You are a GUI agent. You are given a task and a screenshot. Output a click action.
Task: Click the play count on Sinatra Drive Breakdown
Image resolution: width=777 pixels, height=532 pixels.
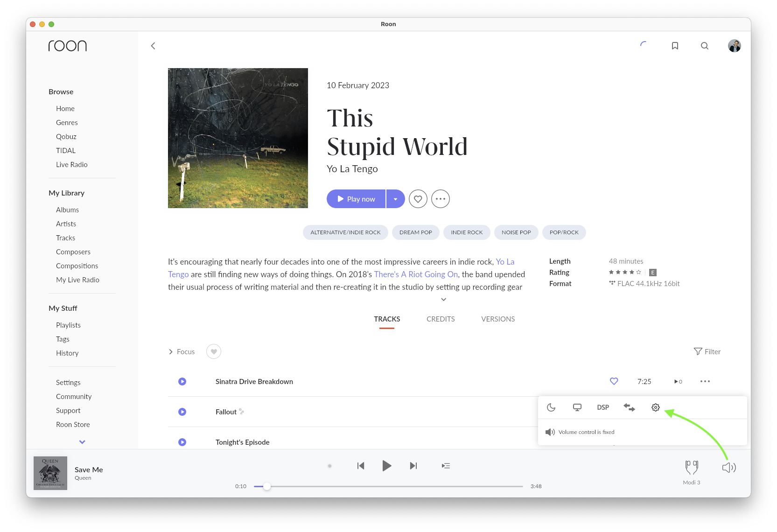678,382
